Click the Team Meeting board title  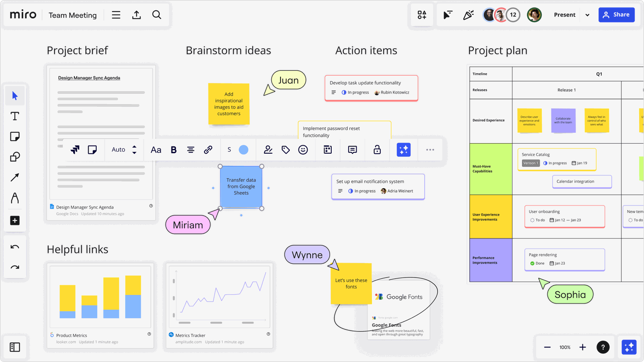click(72, 15)
